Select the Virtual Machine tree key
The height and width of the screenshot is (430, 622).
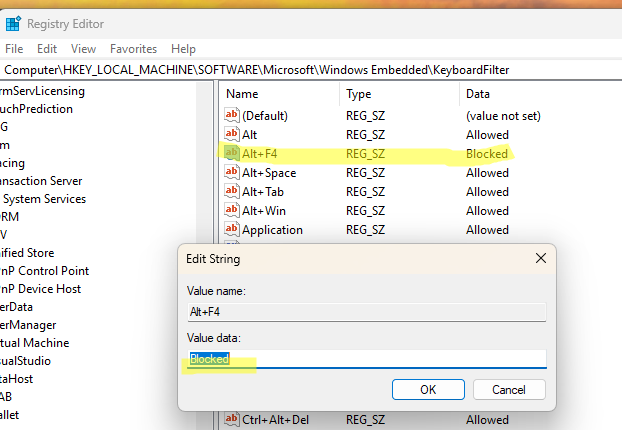tap(35, 343)
